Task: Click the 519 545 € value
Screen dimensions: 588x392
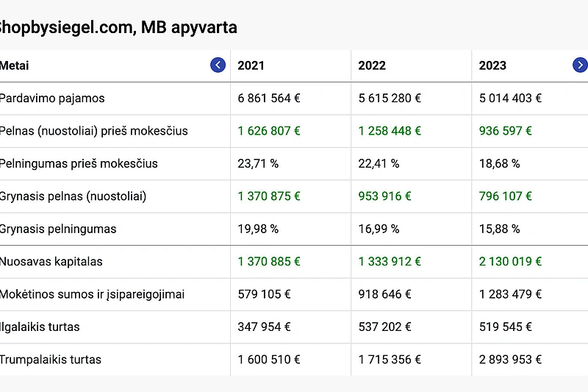Action: point(506,327)
